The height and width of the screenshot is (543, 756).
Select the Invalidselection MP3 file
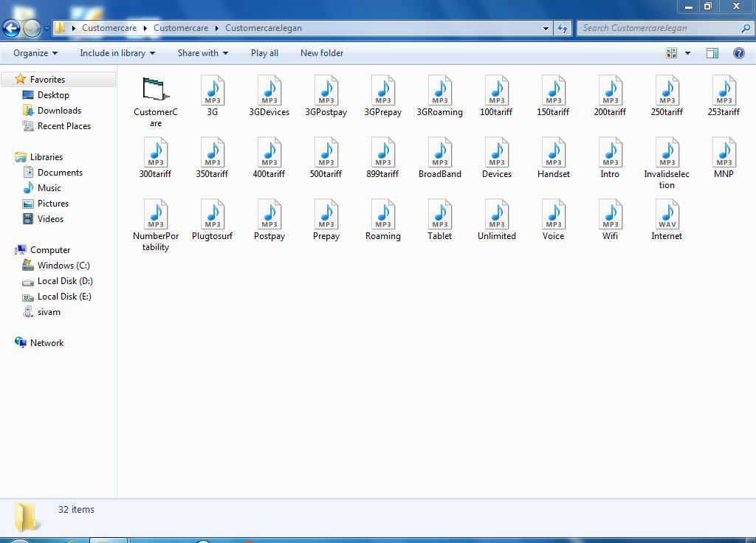667,163
